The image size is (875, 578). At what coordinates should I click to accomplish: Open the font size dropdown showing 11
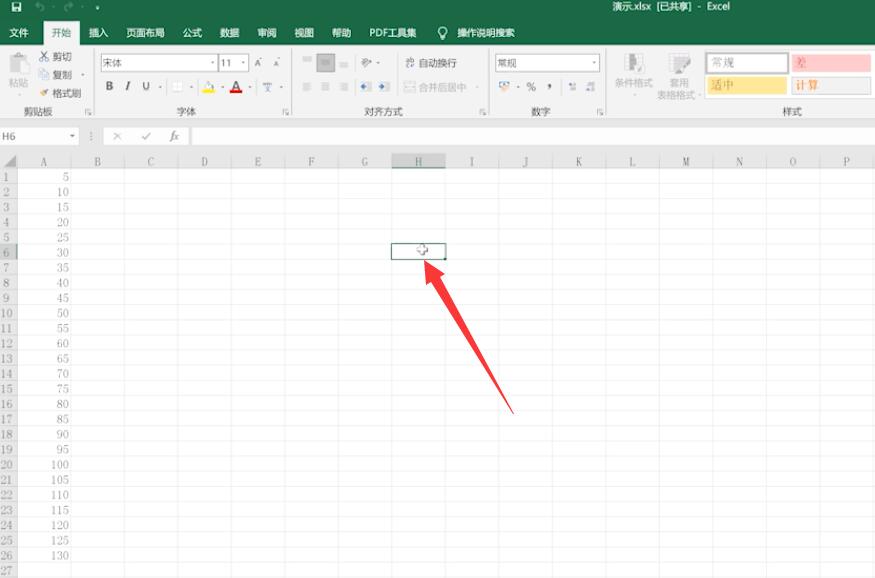tap(243, 63)
